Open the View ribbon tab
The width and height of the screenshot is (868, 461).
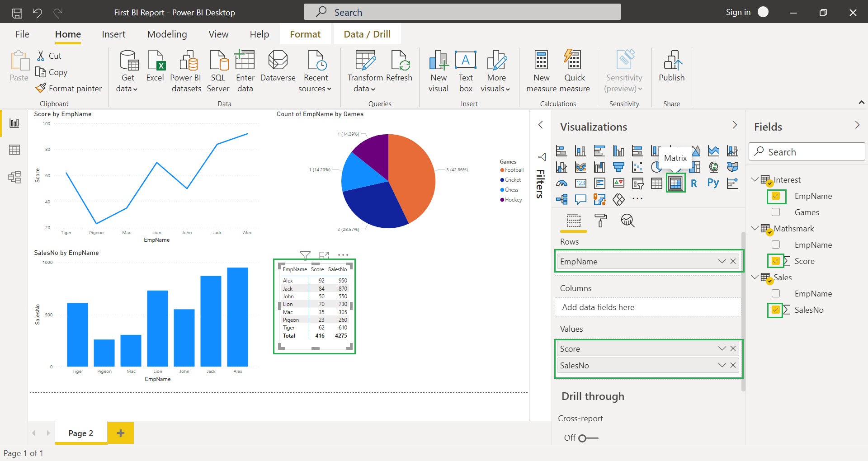[218, 34]
